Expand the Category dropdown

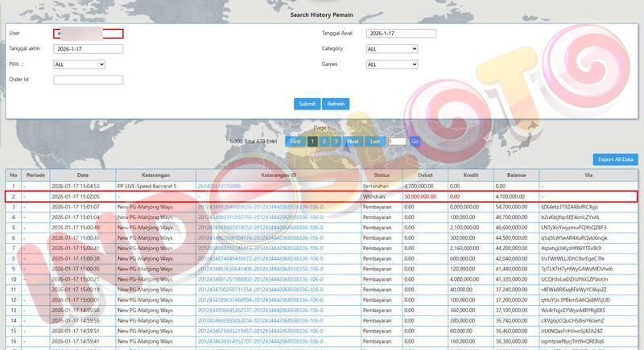(x=391, y=49)
